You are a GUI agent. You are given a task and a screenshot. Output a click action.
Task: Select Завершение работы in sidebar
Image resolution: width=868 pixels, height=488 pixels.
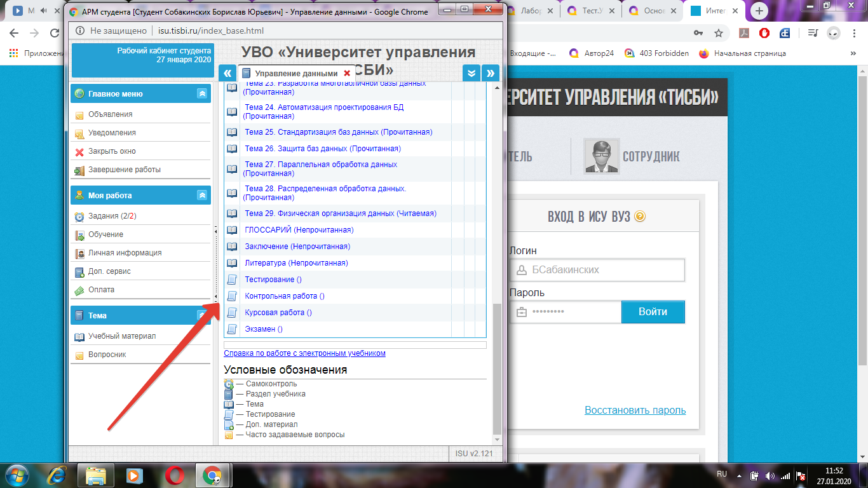point(124,170)
